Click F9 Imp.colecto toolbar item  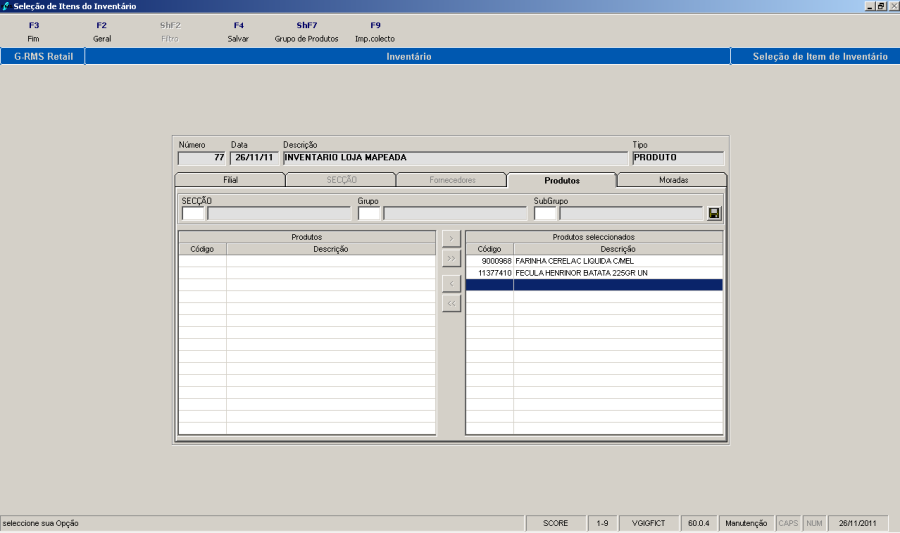pos(375,31)
